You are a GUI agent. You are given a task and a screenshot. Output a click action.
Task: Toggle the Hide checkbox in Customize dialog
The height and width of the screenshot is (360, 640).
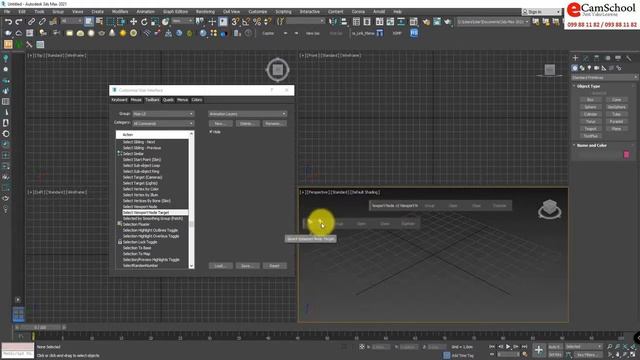(211, 132)
